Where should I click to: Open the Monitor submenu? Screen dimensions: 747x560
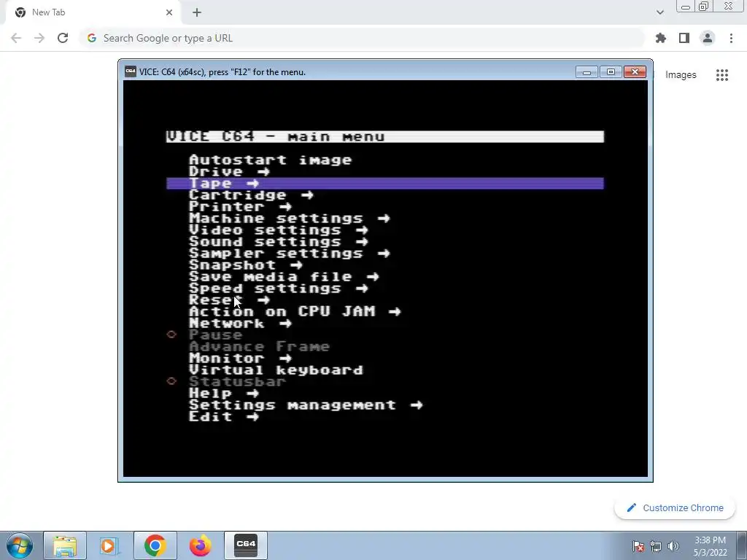click(240, 358)
